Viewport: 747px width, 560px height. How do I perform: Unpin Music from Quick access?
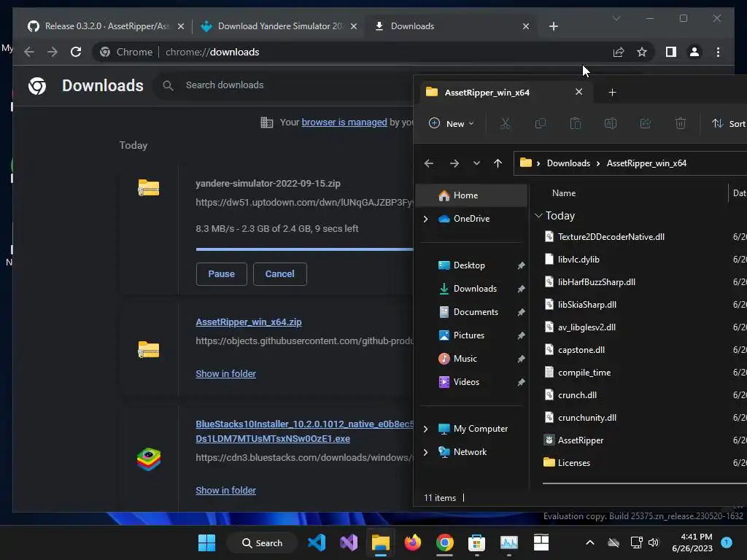coord(521,359)
